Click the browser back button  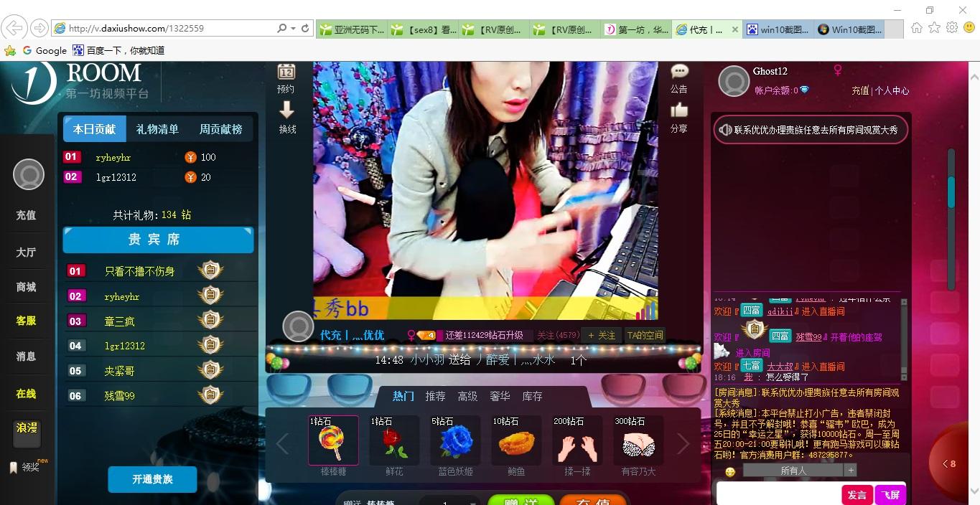[15, 28]
